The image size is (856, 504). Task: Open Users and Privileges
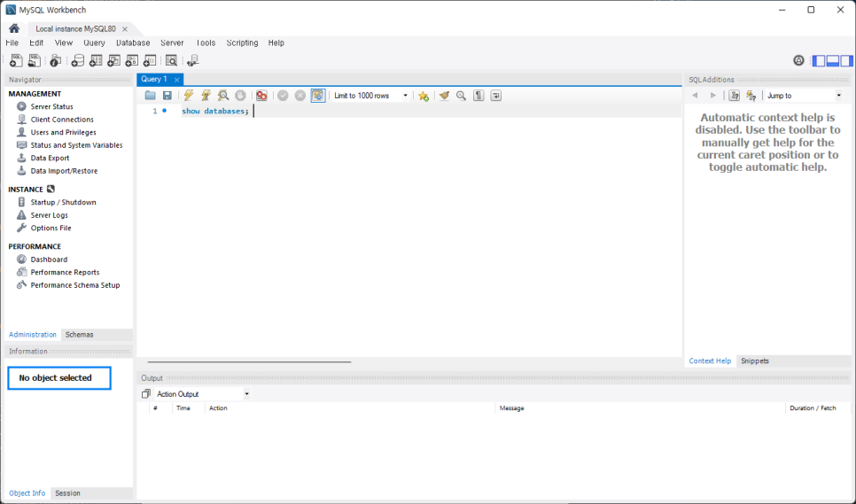point(63,132)
